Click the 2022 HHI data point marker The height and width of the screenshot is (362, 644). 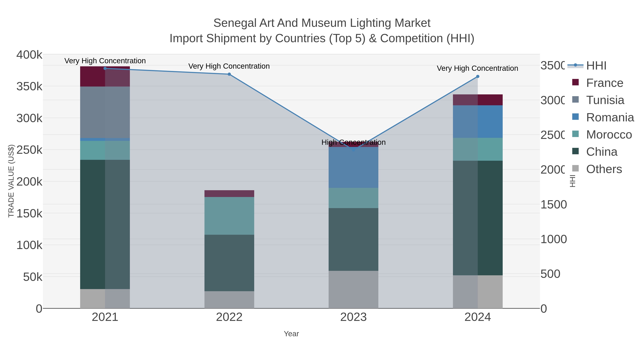pyautogui.click(x=229, y=74)
